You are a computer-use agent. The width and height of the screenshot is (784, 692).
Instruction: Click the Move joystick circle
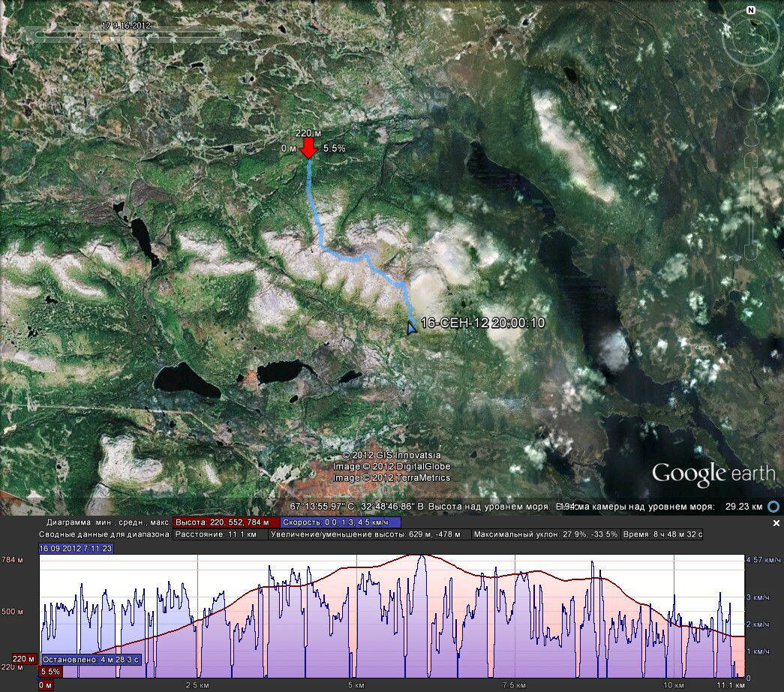pyautogui.click(x=750, y=92)
